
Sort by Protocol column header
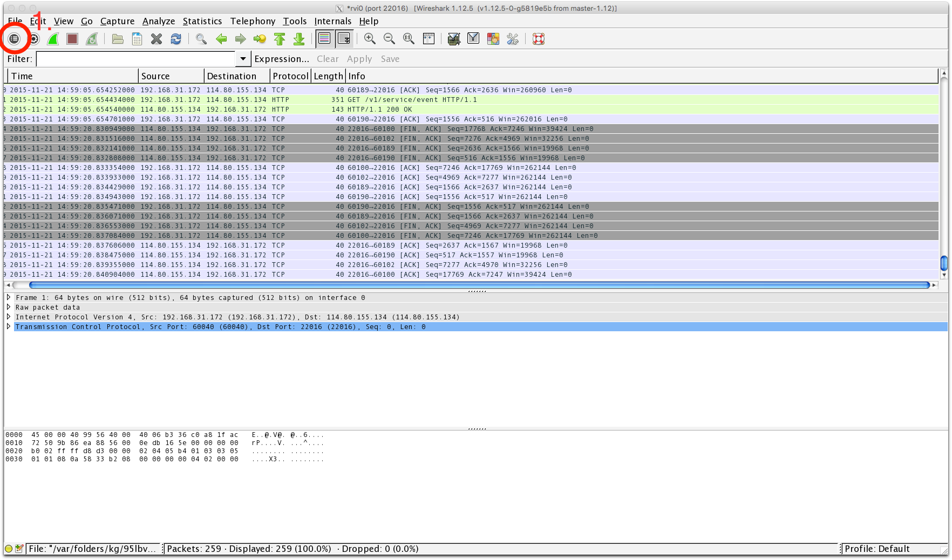[290, 76]
